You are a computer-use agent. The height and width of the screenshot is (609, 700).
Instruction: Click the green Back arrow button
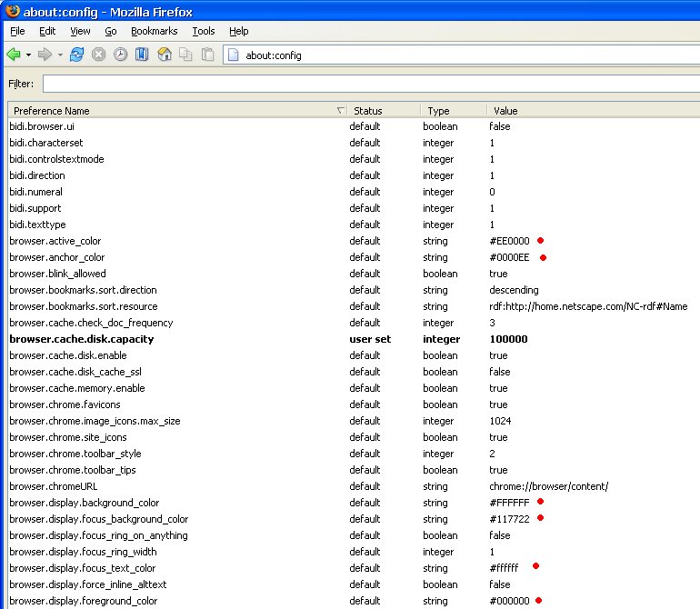point(14,55)
